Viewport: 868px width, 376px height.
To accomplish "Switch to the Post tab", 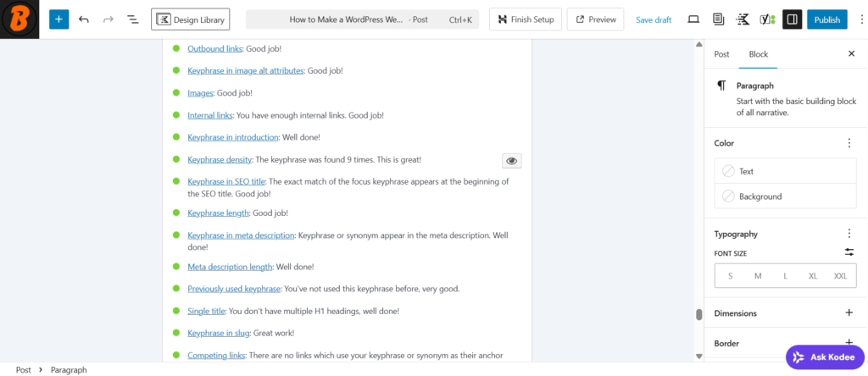I will 721,54.
